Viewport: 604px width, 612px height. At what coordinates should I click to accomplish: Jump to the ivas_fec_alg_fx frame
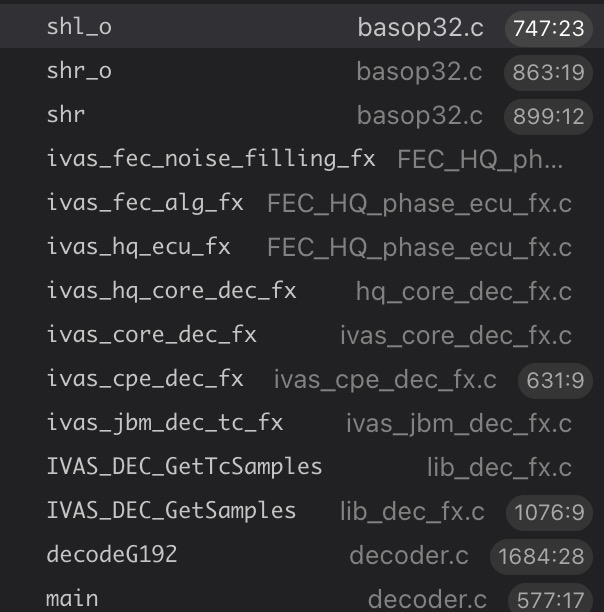click(x=145, y=203)
